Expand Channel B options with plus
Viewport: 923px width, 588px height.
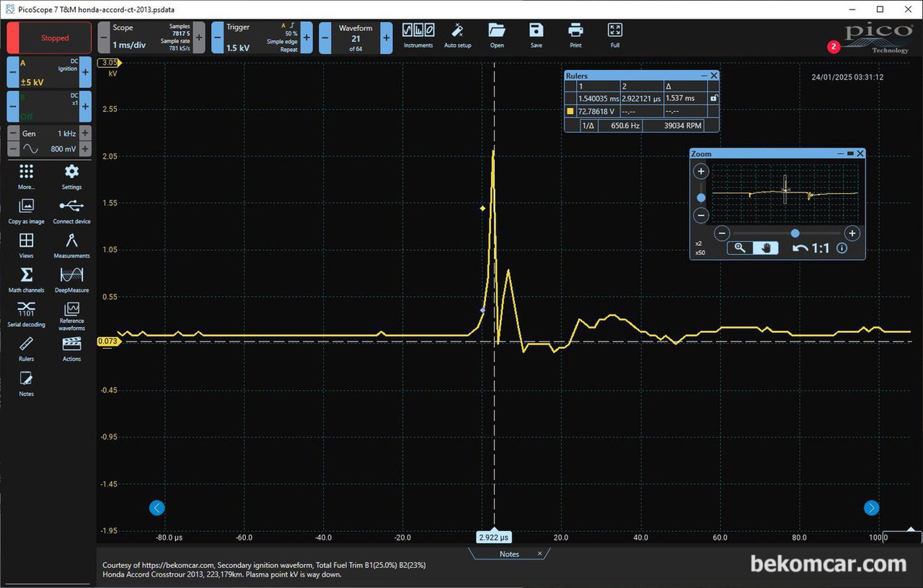tap(85, 106)
